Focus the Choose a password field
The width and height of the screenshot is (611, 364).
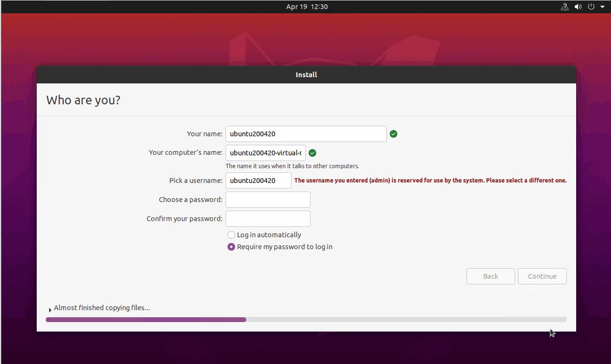[268, 200]
